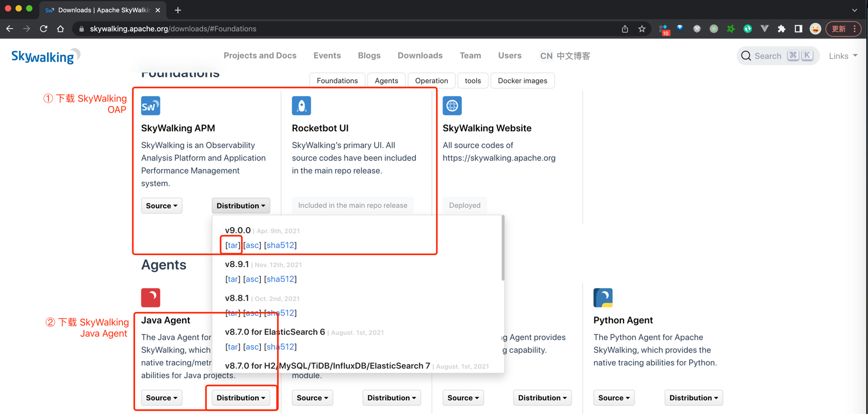Screen dimensions: 868x414
Task: Open the Source dropdown below the word module
Action: tap(312, 398)
